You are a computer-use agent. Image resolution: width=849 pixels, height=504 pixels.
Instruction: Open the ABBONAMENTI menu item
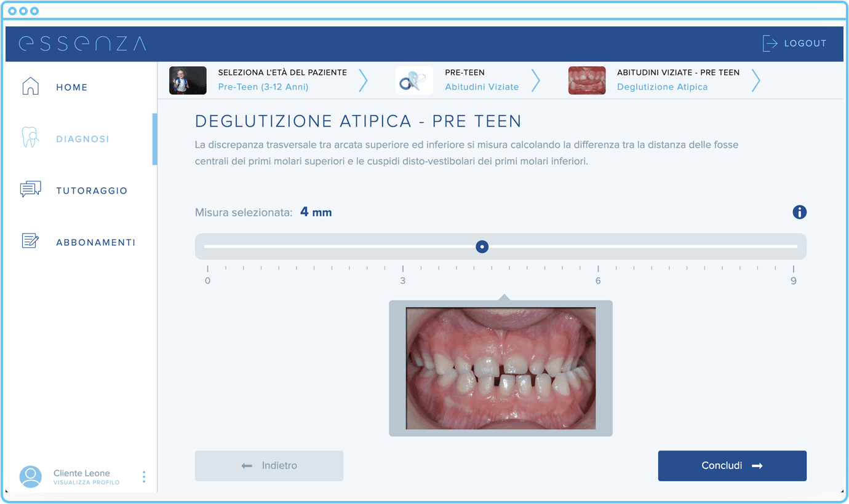(96, 242)
